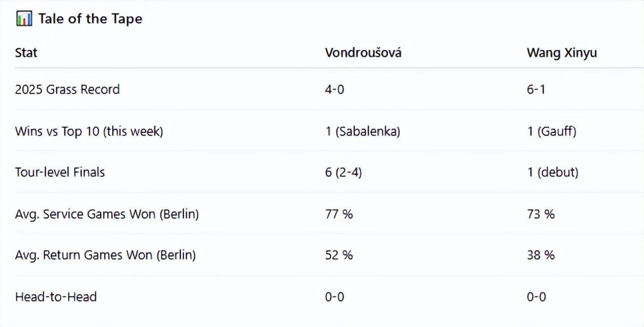The width and height of the screenshot is (644, 327).
Task: Select the Head-to-Head row label
Action: tap(56, 296)
